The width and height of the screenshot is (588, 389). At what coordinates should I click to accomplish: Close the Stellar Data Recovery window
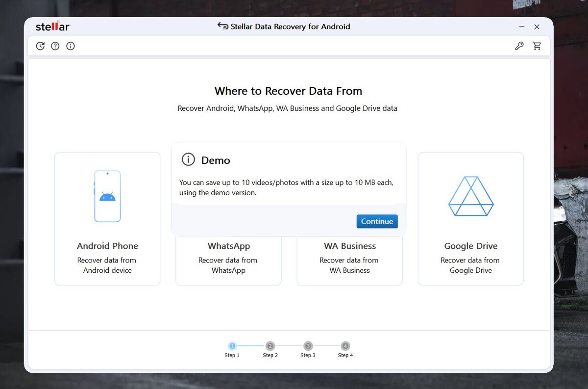point(537,27)
